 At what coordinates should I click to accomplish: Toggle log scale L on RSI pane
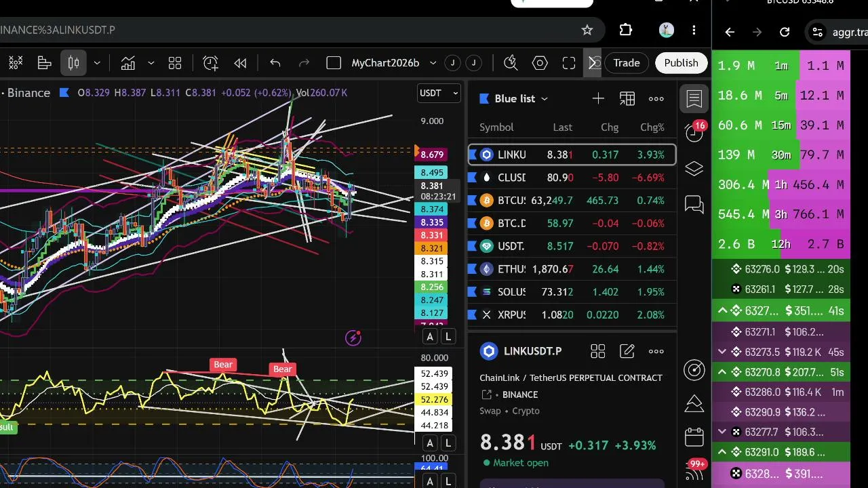(x=448, y=443)
